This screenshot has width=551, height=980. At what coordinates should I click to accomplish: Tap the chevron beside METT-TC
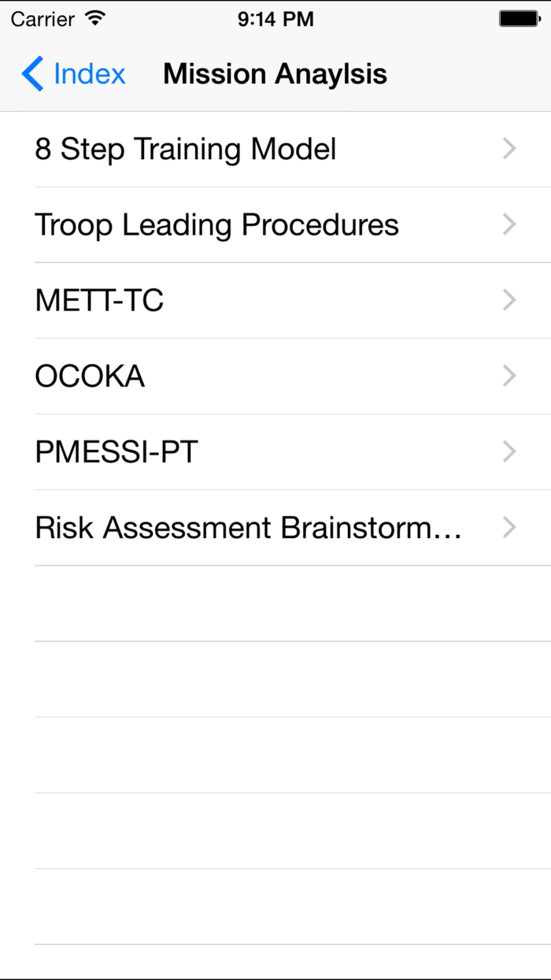click(509, 300)
